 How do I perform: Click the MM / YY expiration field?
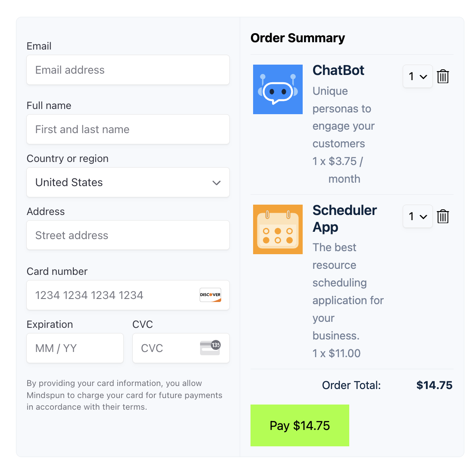75,348
